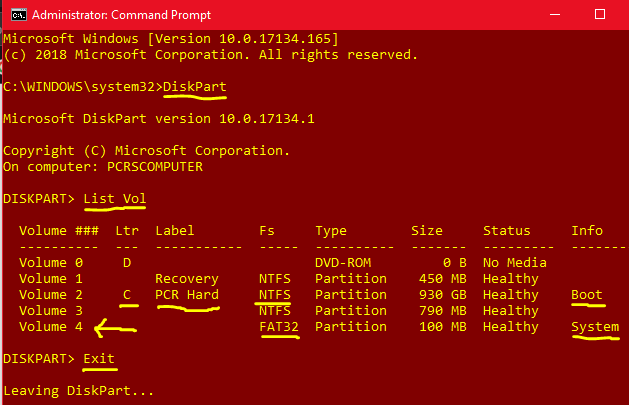The image size is (629, 405).
Task: Click the No Media status text
Action: pos(515,263)
